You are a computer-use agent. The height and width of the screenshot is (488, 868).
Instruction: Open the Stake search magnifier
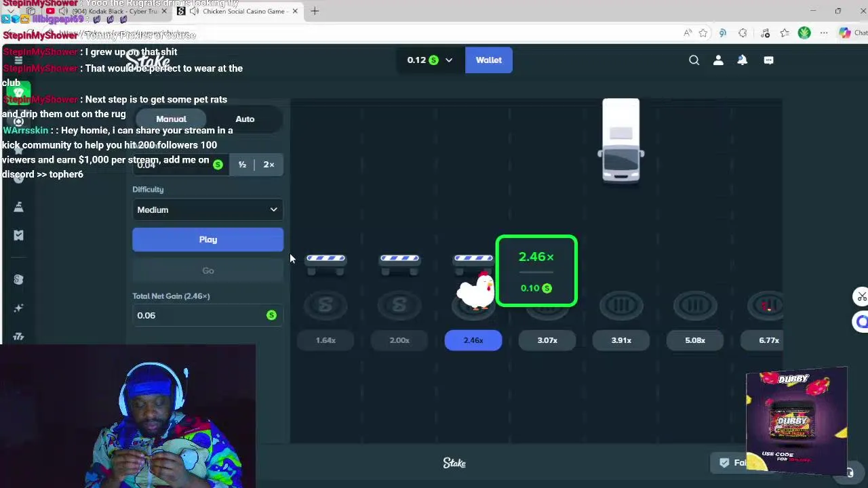(x=694, y=60)
